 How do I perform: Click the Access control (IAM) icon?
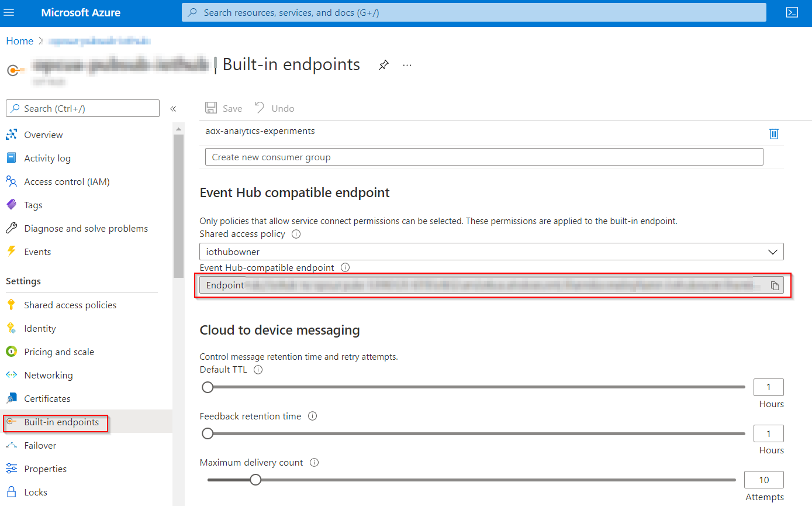click(11, 181)
